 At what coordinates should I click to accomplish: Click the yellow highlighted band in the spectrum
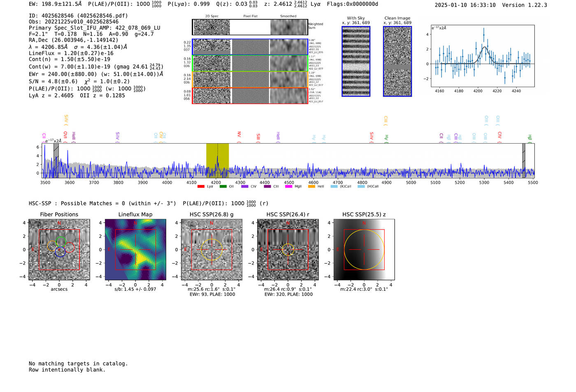[217, 160]
